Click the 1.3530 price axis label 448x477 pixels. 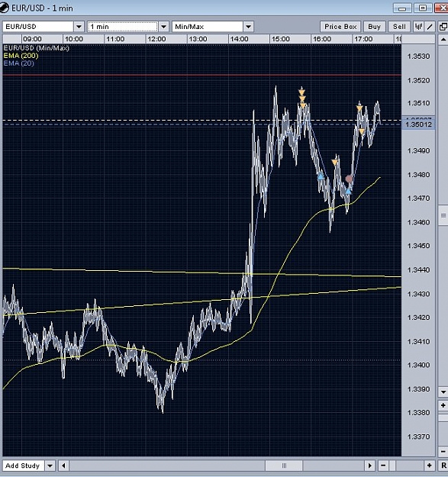418,56
